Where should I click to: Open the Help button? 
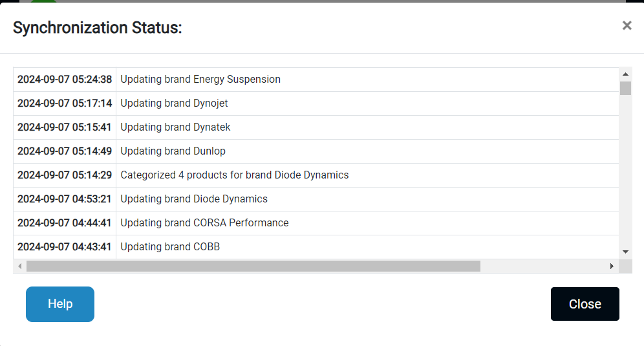60,304
